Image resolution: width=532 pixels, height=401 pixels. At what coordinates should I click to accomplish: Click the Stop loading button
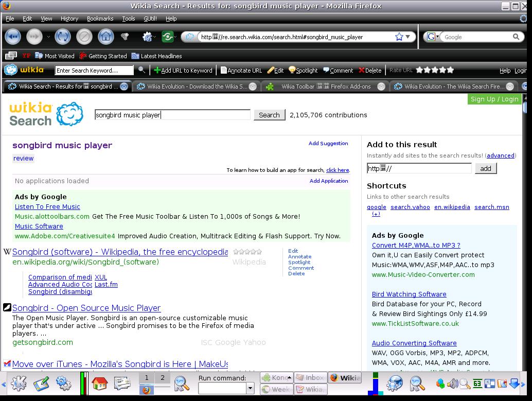[x=84, y=37]
